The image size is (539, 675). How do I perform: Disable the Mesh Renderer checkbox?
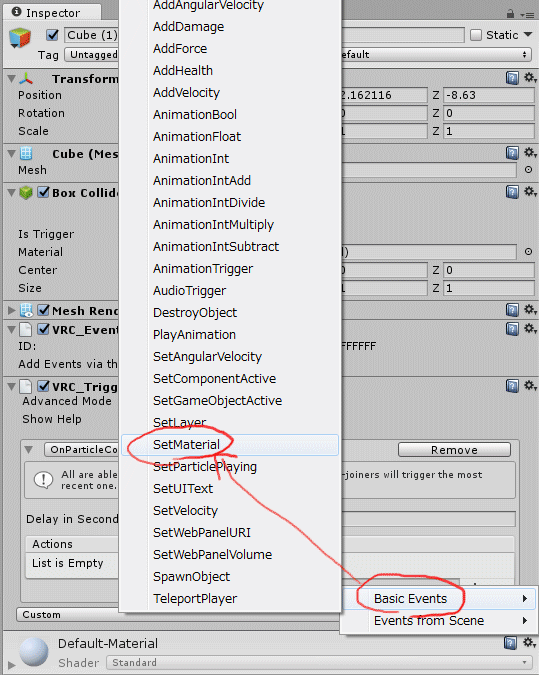[x=43, y=310]
